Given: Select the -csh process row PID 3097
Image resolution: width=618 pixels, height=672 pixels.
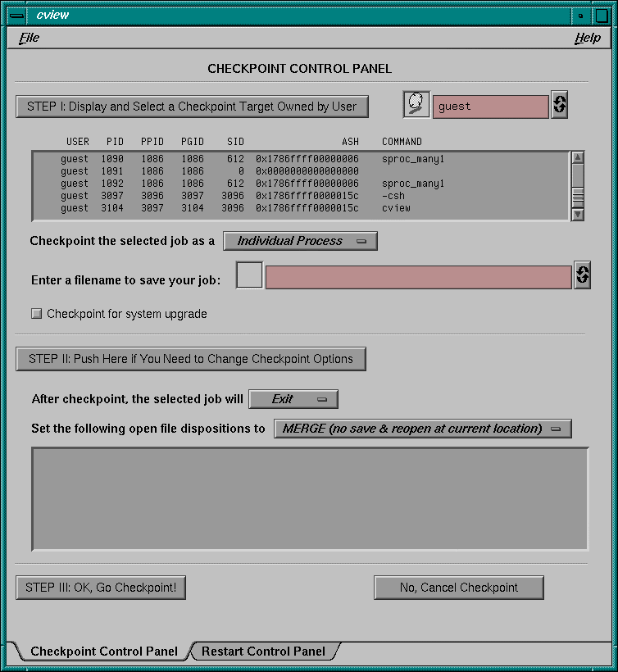Looking at the screenshot, I should pyautogui.click(x=301, y=196).
